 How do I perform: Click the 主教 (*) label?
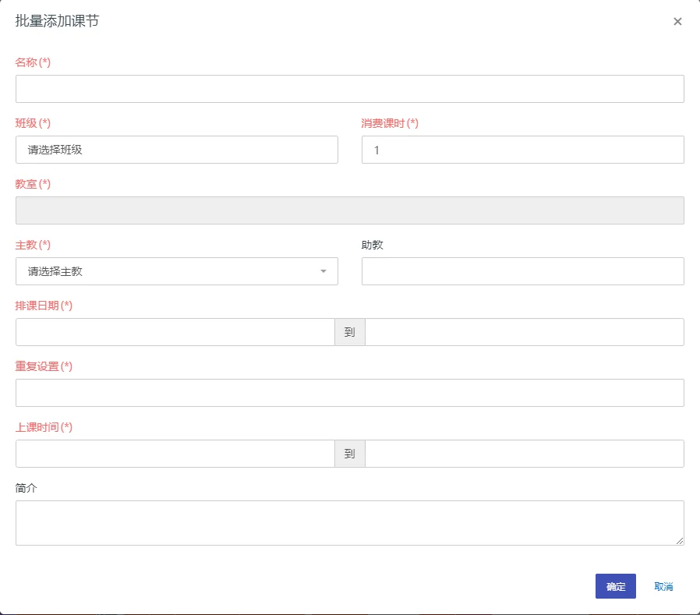click(33, 245)
